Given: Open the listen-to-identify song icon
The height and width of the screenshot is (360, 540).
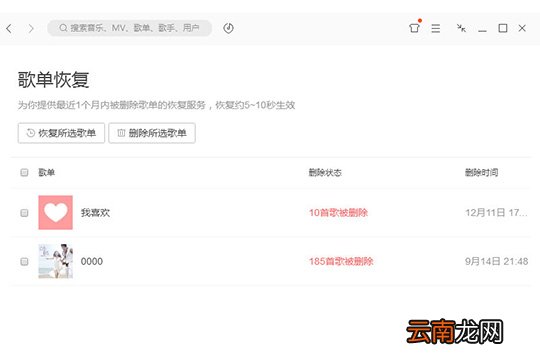Looking at the screenshot, I should (x=228, y=28).
